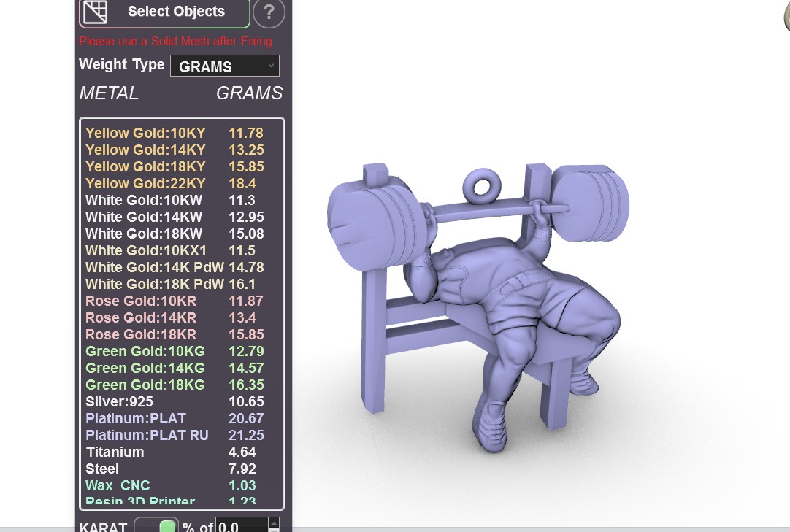Click the percent value input field
Viewport: 790px width, 532px height.
(242, 525)
